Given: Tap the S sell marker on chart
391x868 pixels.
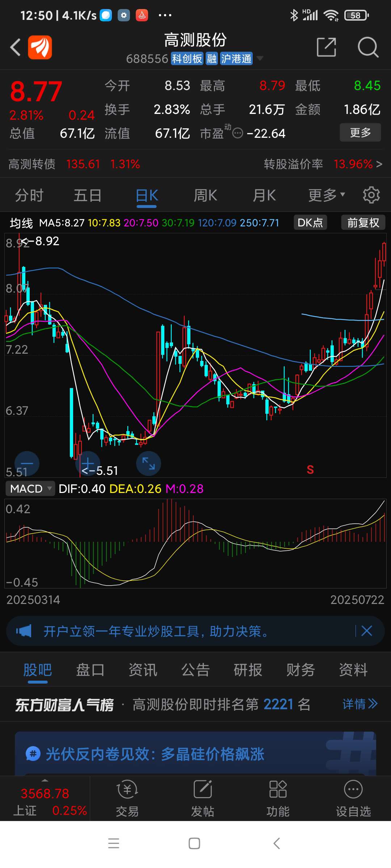Looking at the screenshot, I should pos(310,469).
